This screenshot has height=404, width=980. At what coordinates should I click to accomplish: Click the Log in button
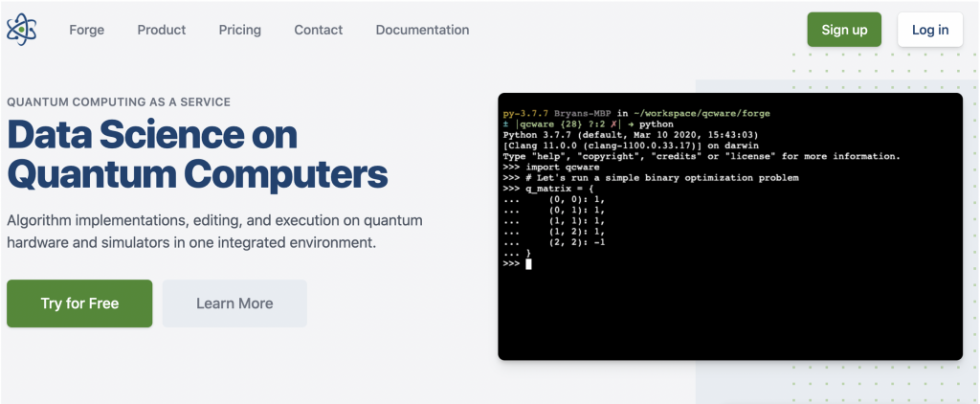(930, 30)
